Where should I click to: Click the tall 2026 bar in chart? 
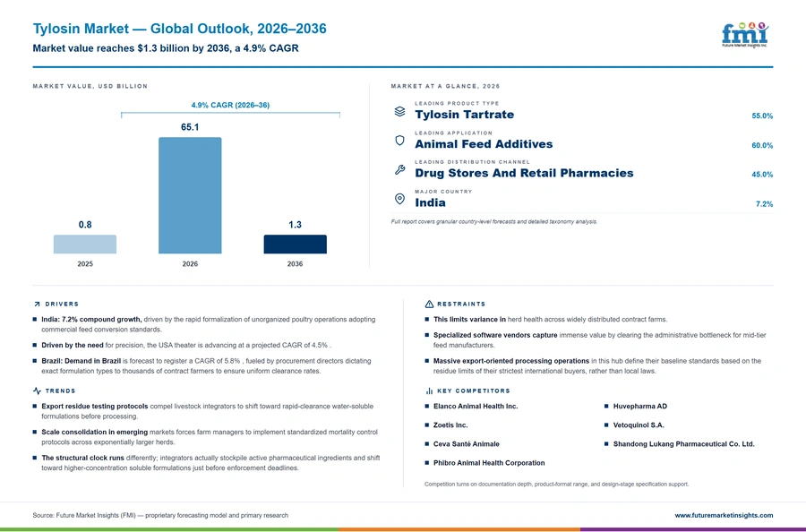pos(190,195)
